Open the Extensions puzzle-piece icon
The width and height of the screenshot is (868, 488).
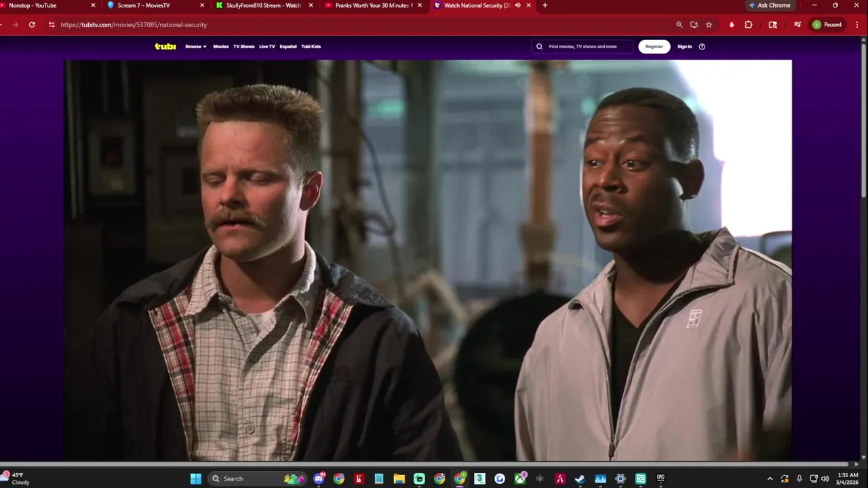pyautogui.click(x=749, y=24)
